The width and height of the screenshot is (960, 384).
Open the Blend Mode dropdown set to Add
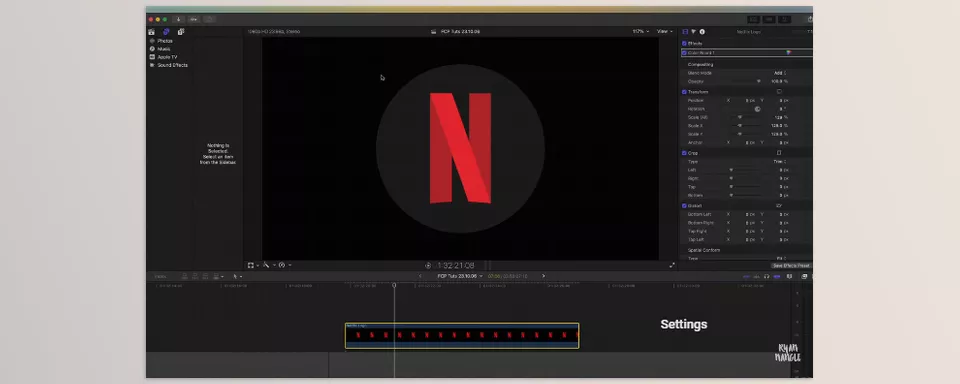[780, 73]
